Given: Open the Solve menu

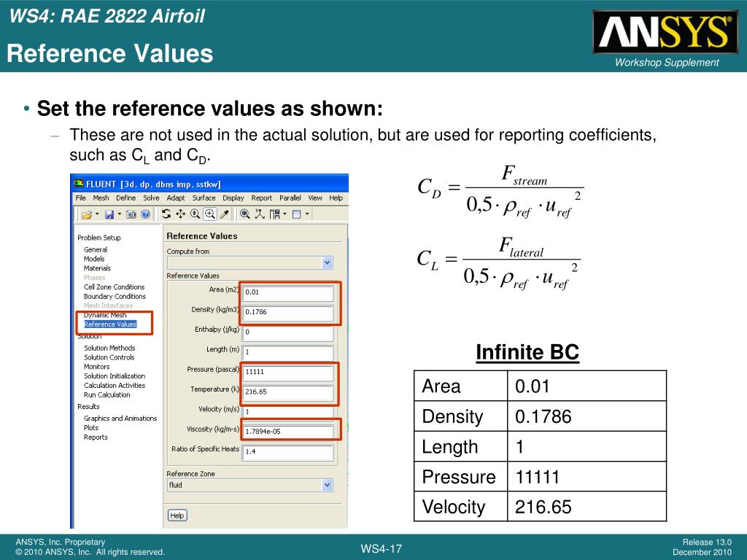Looking at the screenshot, I should (x=151, y=198).
